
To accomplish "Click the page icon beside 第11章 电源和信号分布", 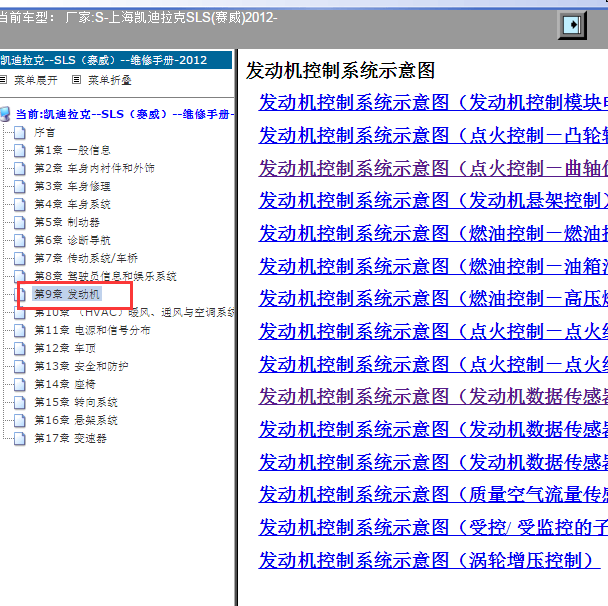I will coord(19,330).
